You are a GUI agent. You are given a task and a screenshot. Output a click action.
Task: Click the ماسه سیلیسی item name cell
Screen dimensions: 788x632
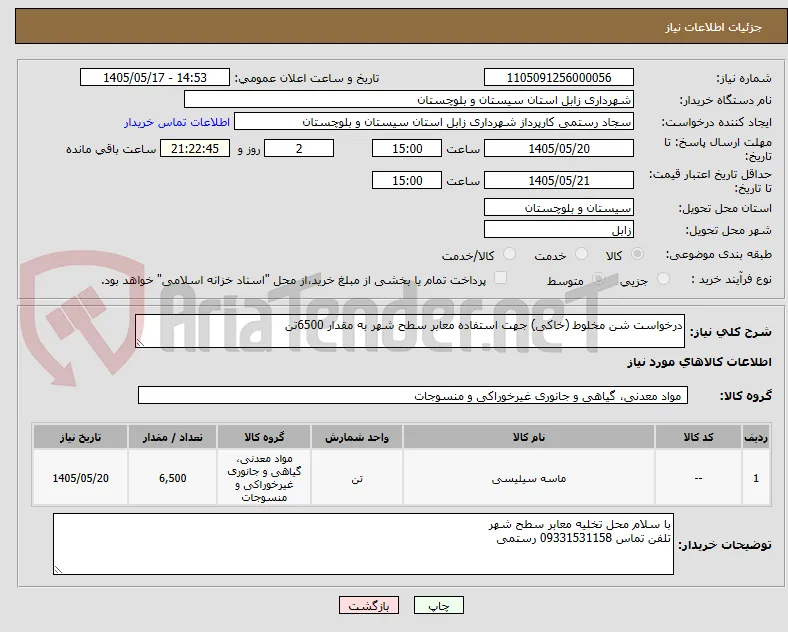click(x=529, y=478)
